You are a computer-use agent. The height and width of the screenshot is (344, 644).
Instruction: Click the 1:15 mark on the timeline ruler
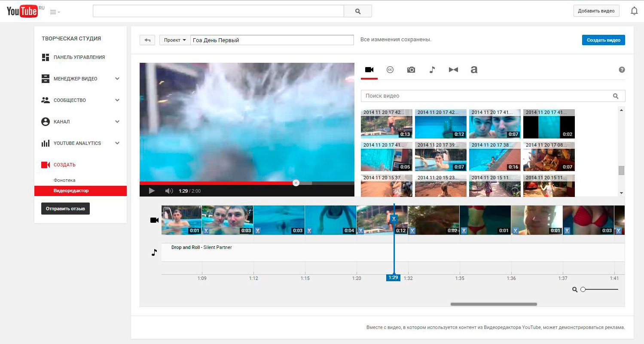pyautogui.click(x=305, y=278)
